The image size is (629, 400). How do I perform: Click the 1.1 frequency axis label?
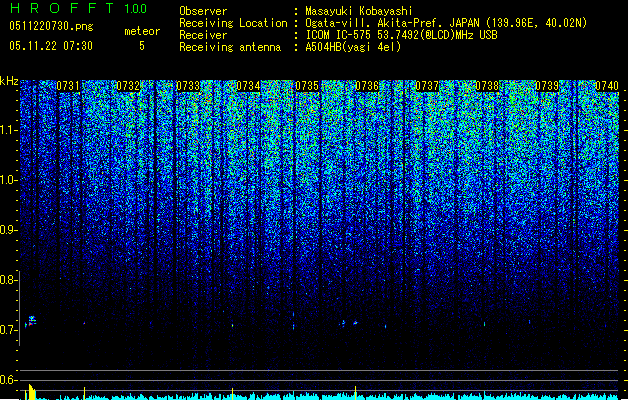tap(9, 131)
